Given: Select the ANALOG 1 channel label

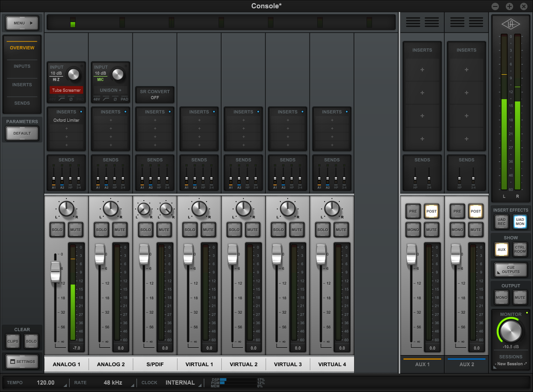Looking at the screenshot, I should point(66,364).
